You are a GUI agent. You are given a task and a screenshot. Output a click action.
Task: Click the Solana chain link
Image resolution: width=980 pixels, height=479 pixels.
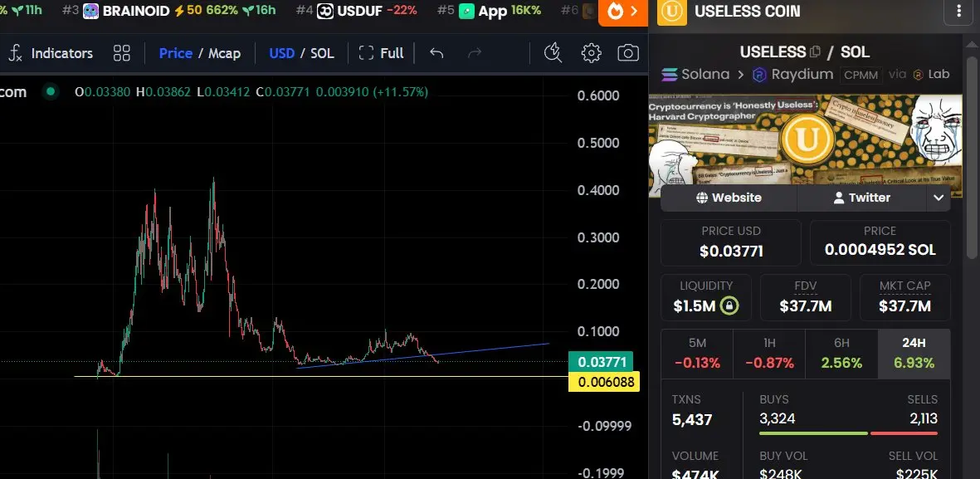[x=695, y=75]
